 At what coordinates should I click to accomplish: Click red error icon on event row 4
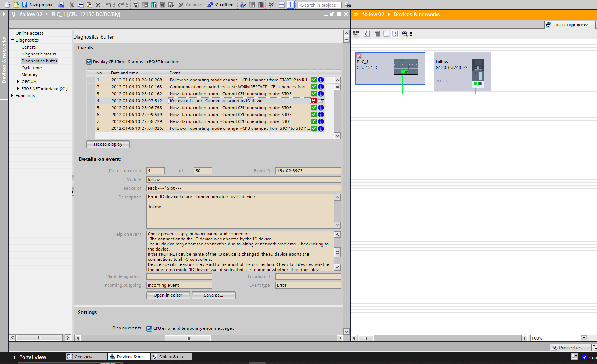click(x=314, y=101)
